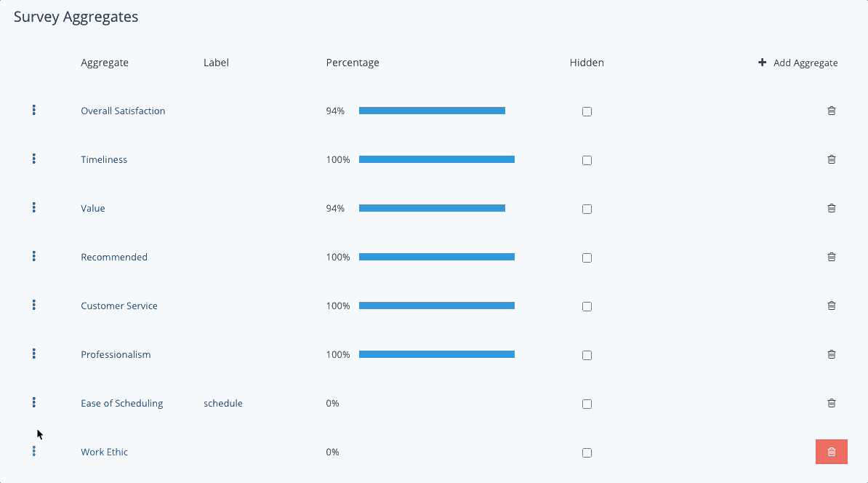Open the Professionalism aggregate link
Screen dimensions: 868x483
(116, 354)
